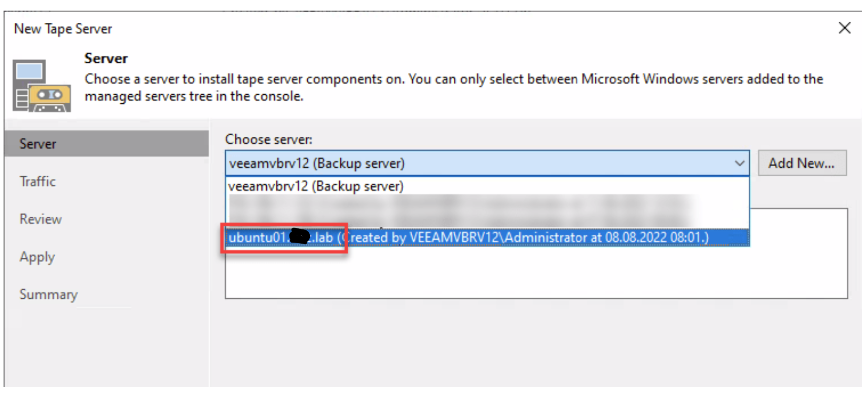The height and width of the screenshot is (394, 868).
Task: Select the ubuntu01 lab server entry
Action: (487, 237)
